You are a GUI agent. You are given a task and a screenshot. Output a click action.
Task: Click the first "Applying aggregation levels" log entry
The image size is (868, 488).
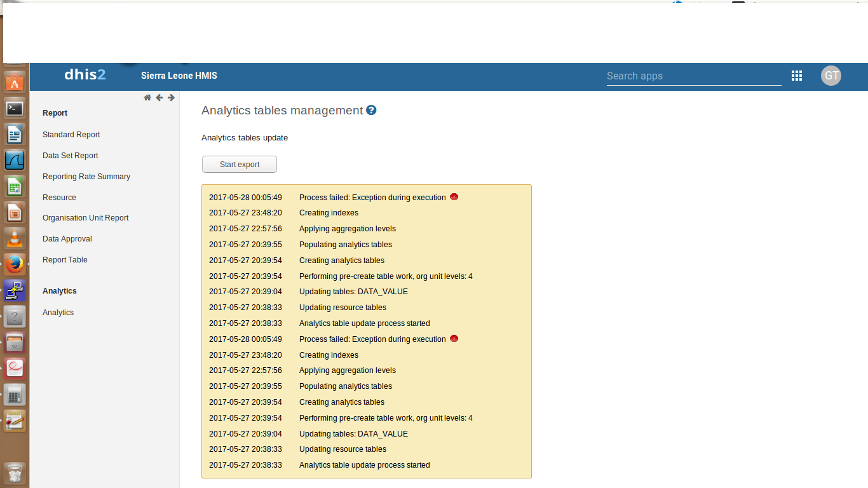348,229
